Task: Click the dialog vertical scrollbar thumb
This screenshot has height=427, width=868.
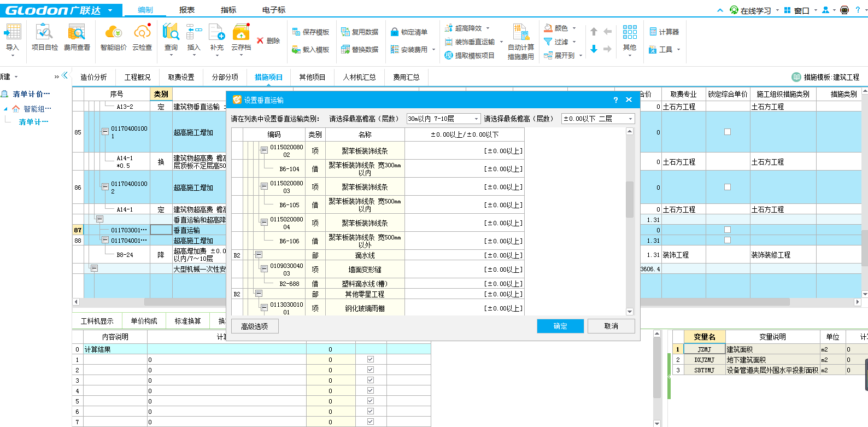Action: [630, 200]
